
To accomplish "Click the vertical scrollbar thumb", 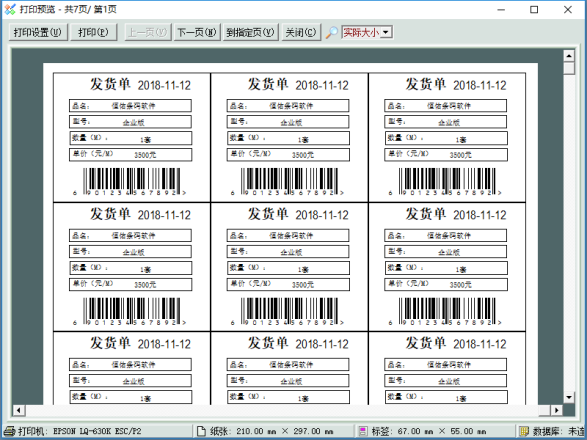I will tap(569, 68).
